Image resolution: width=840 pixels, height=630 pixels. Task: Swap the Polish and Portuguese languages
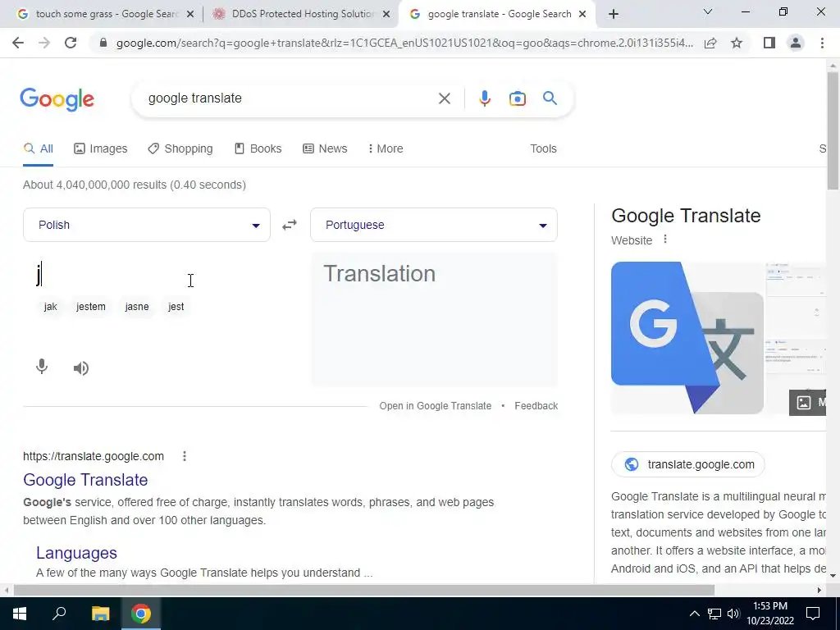290,225
